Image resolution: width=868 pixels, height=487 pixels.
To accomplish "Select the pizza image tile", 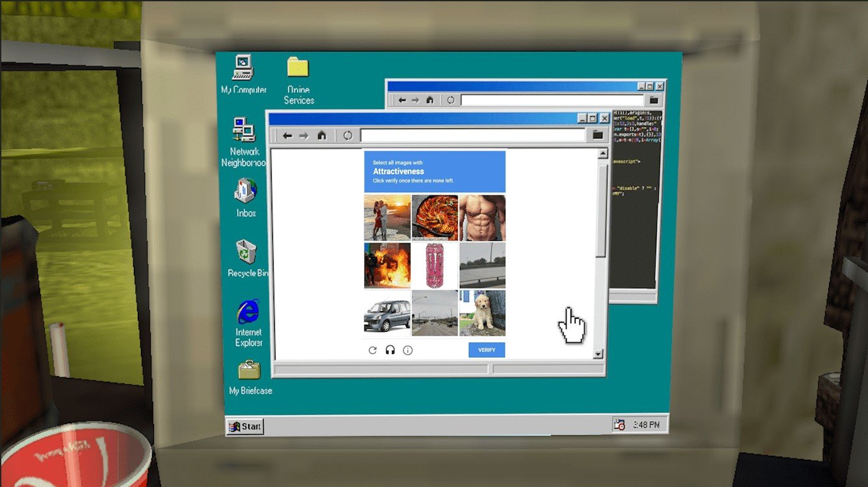I will pos(435,218).
